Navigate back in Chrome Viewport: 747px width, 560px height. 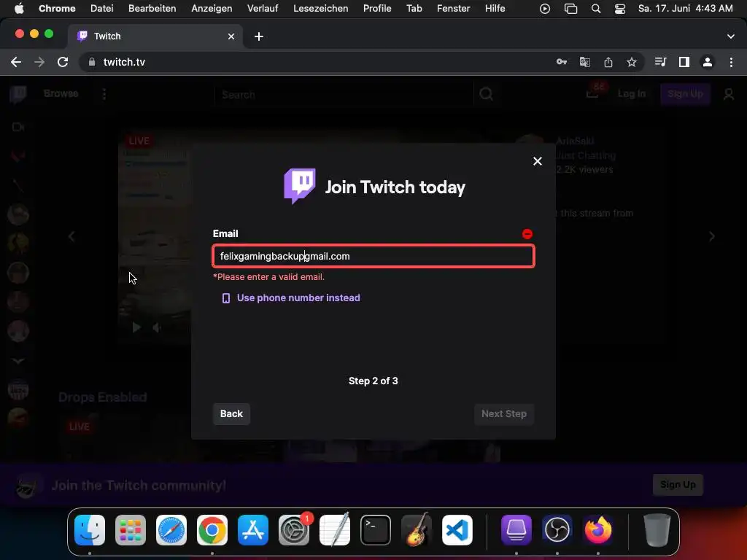(x=16, y=62)
